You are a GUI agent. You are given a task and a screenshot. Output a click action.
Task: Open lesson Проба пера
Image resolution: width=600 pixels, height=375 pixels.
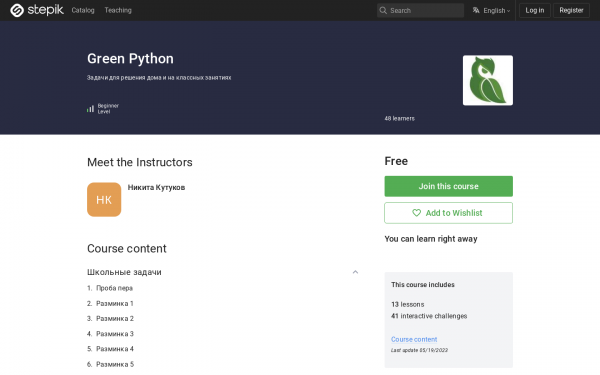pyautogui.click(x=114, y=288)
